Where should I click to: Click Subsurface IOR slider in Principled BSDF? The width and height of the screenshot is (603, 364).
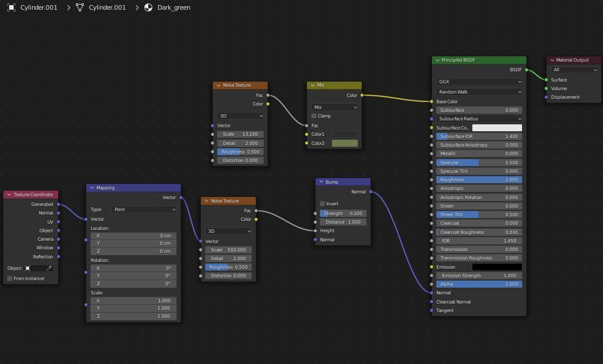click(x=479, y=136)
